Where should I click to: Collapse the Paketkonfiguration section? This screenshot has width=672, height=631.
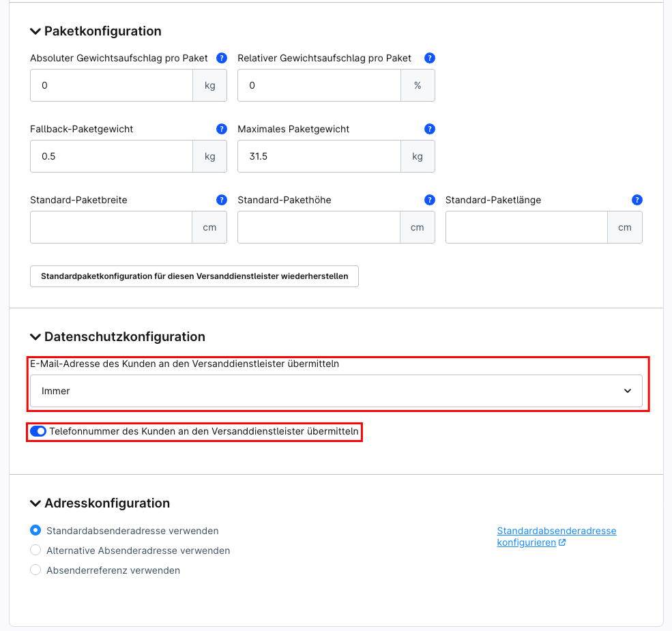35,31
